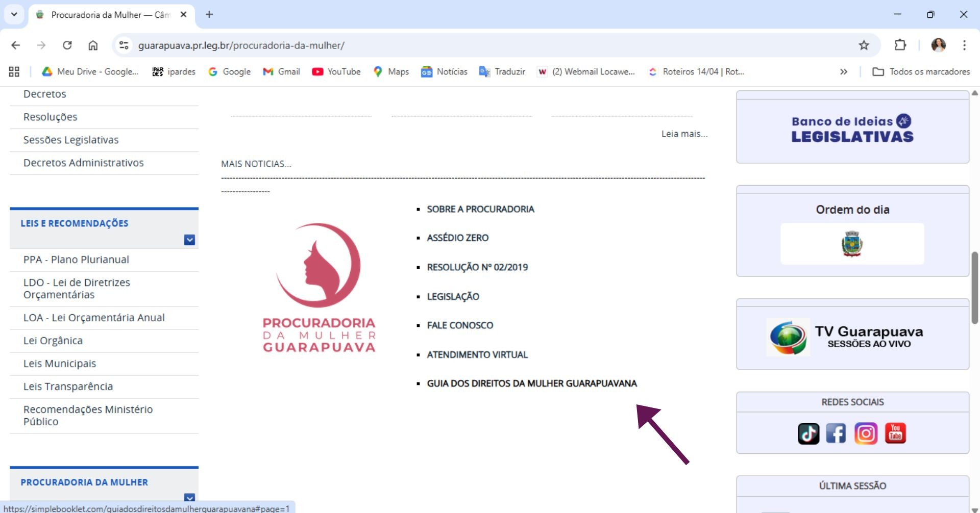980x513 pixels.
Task: Open the Gmail bookmark
Action: (282, 72)
